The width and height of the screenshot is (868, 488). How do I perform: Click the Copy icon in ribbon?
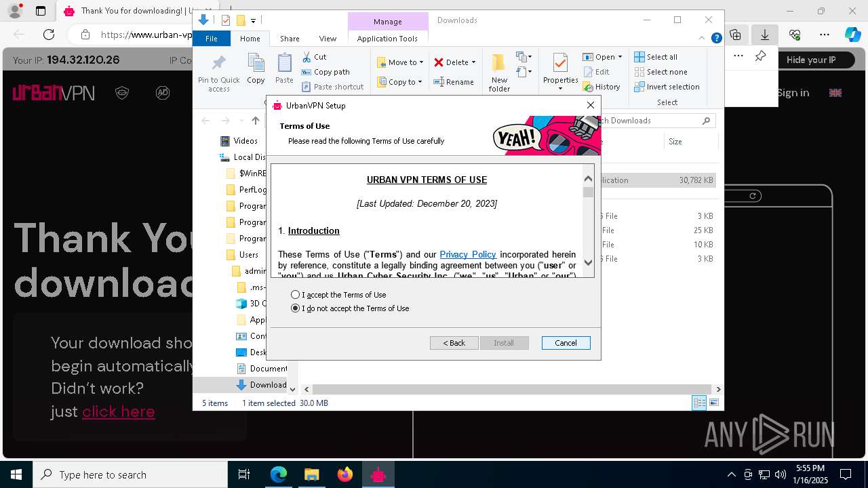coord(256,69)
